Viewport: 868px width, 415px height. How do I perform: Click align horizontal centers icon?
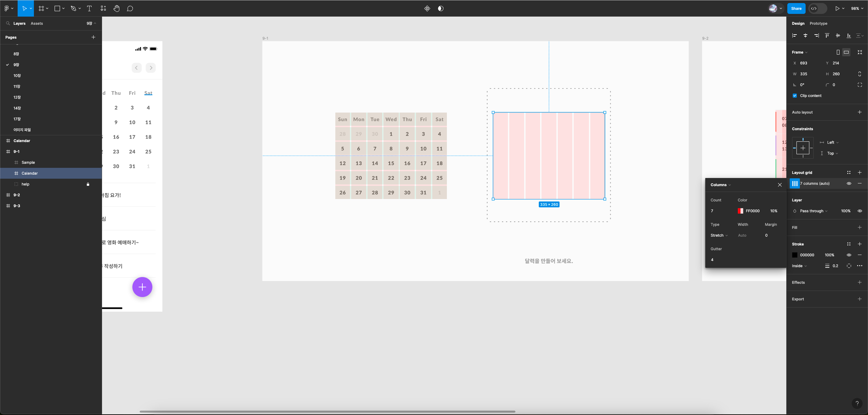805,36
